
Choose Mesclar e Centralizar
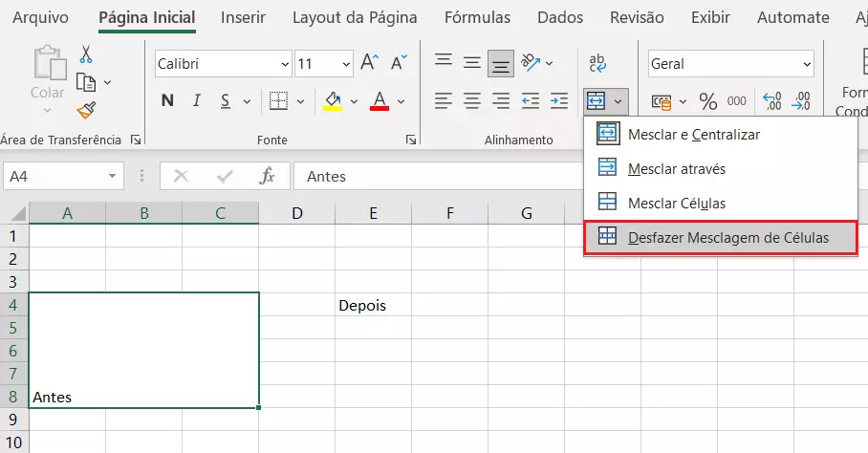(x=721, y=135)
